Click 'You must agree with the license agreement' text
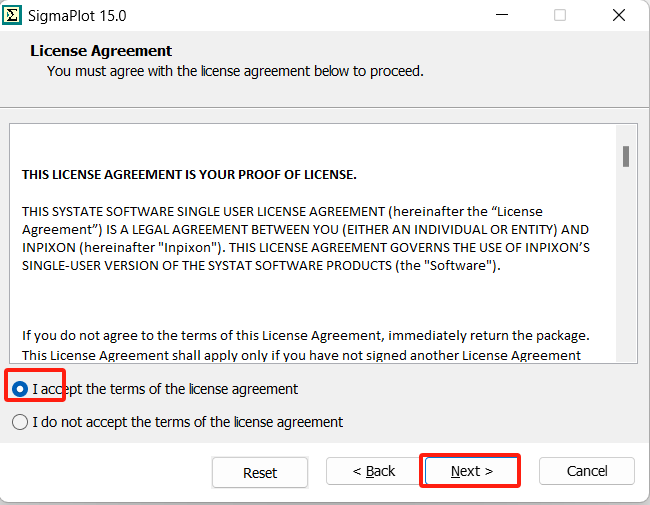 click(235, 71)
